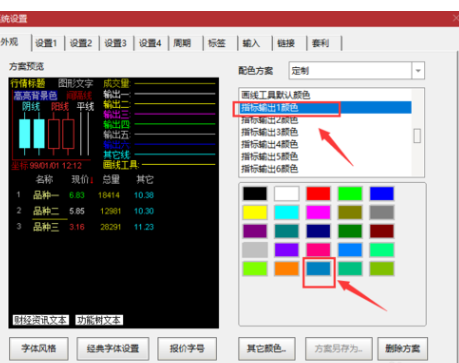The image size is (459, 363).
Task: Pick the pure blue color swatch
Action: [x=382, y=193]
